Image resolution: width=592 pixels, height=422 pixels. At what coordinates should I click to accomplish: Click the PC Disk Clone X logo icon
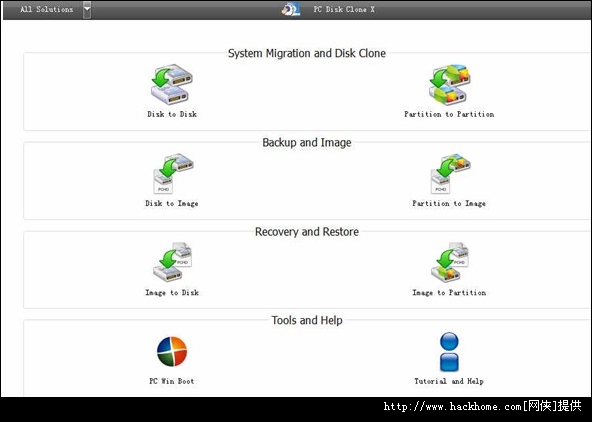pyautogui.click(x=291, y=9)
